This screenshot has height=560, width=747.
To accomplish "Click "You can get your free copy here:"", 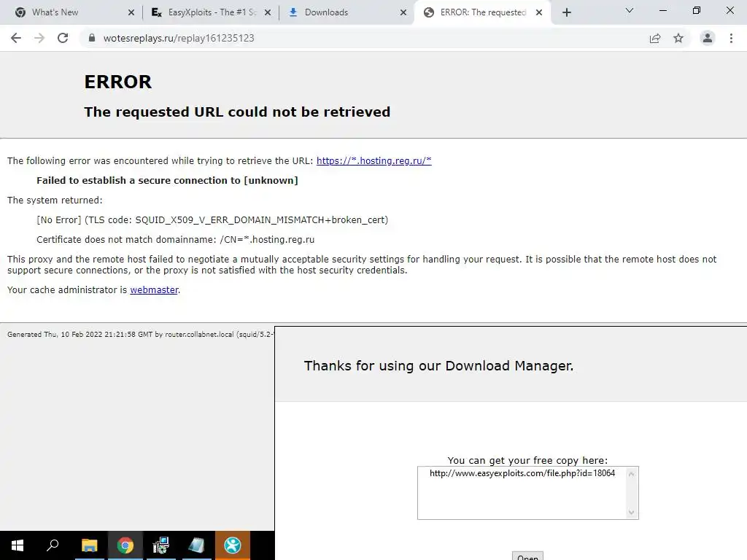I will (x=527, y=461).
